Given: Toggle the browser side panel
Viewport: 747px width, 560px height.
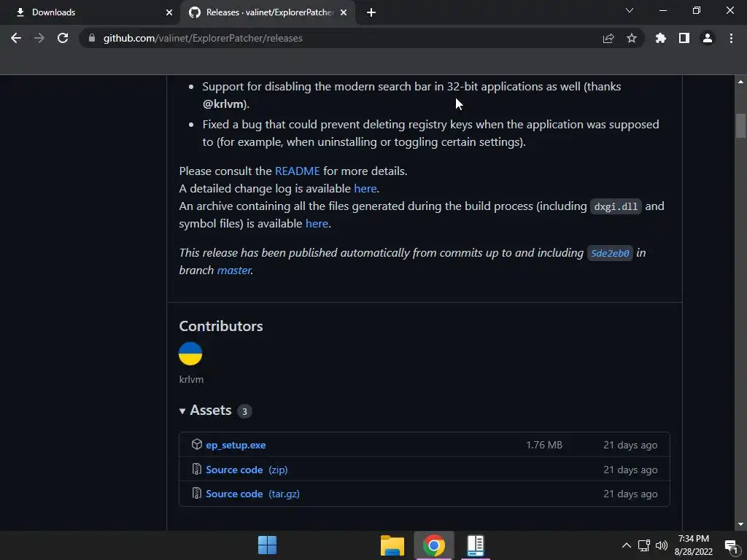Looking at the screenshot, I should (684, 38).
